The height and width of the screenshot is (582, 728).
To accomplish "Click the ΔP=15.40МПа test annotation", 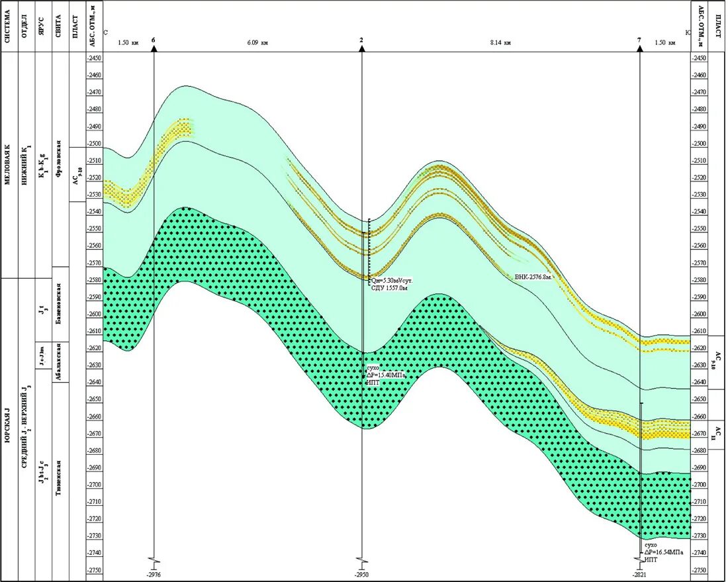I will coord(385,375).
